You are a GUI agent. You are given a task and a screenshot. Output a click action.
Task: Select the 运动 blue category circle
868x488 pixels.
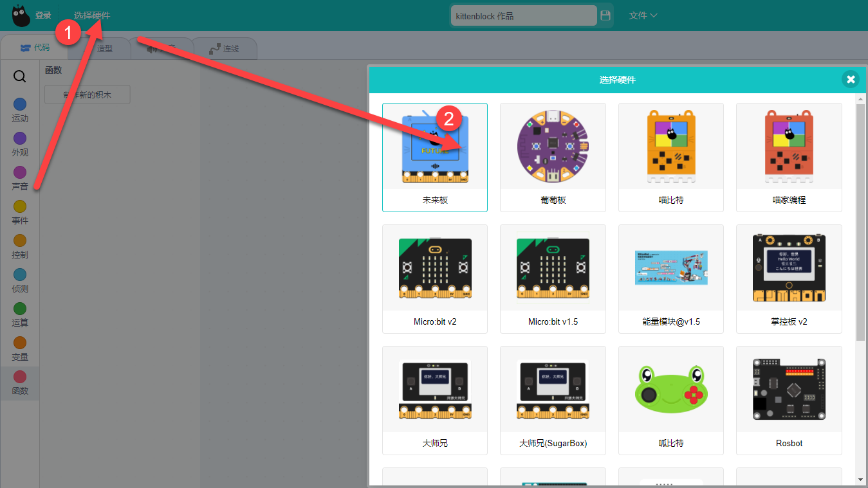click(20, 104)
